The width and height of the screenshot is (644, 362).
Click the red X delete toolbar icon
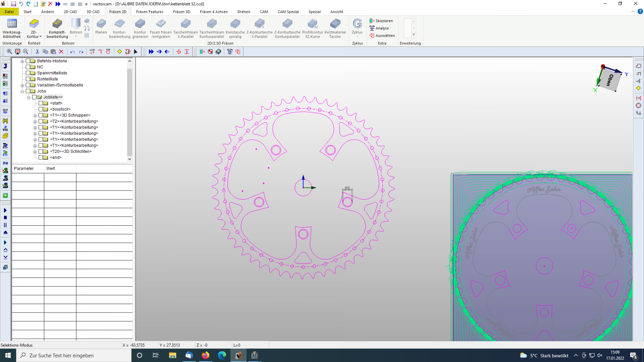(61, 51)
